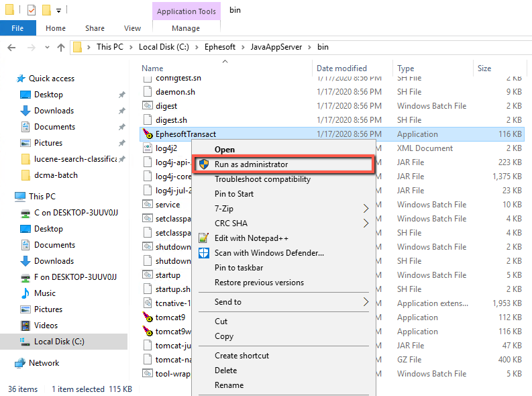
Task: Open the 'F on DESKTOP-3UUV0JJ' network drive icon
Action: [25, 278]
